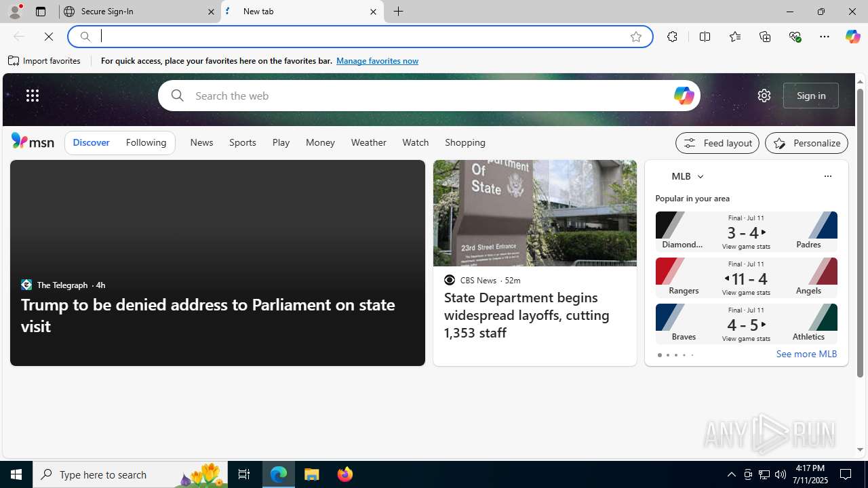Focus the Search the web field
Viewport: 868px width, 488px height.
tap(429, 96)
